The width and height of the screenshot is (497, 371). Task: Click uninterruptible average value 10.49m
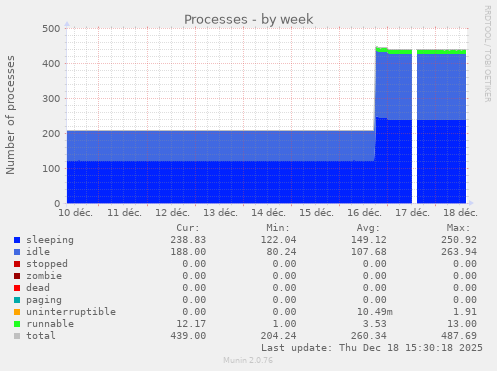[375, 312]
